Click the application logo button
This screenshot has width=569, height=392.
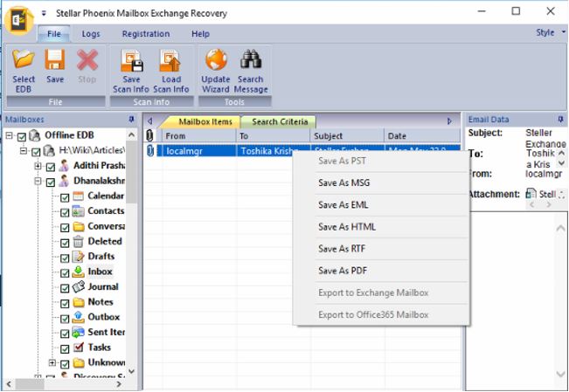[19, 20]
